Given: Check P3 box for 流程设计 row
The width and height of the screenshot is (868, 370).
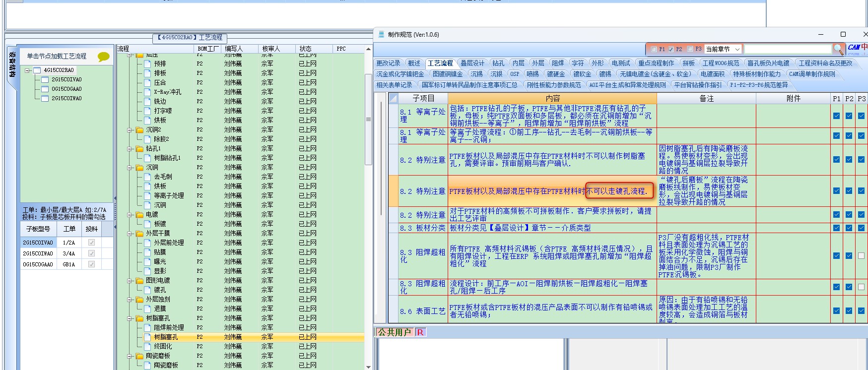Looking at the screenshot, I should (861, 287).
